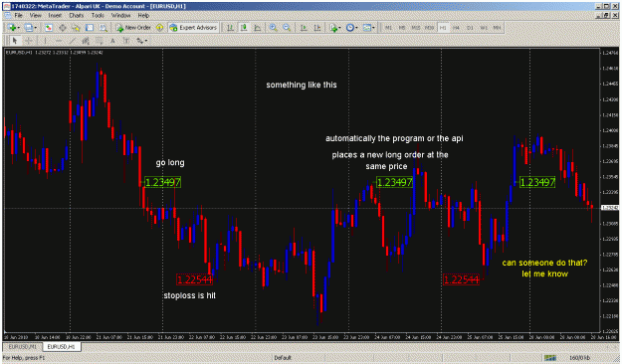Select the vertical line drawing tool
The height and width of the screenshot is (364, 622).
pyautogui.click(x=45, y=41)
